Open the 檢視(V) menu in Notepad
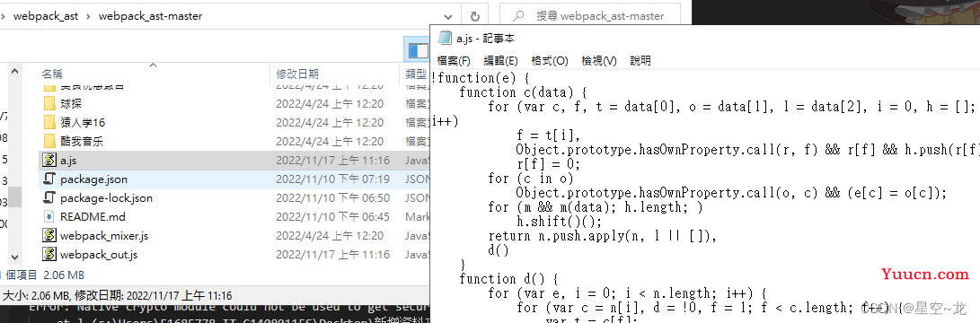This screenshot has height=323, width=980. tap(599, 61)
